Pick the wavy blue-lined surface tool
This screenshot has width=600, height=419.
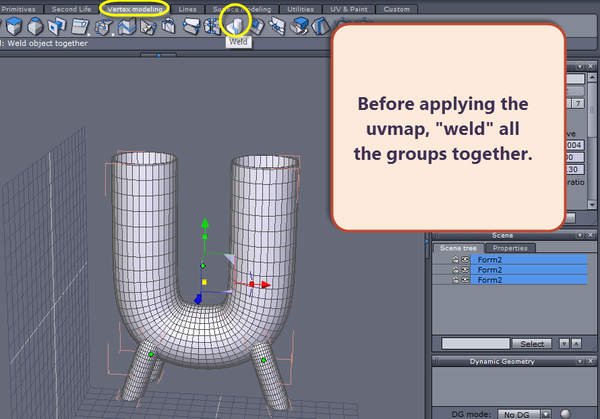point(127,26)
